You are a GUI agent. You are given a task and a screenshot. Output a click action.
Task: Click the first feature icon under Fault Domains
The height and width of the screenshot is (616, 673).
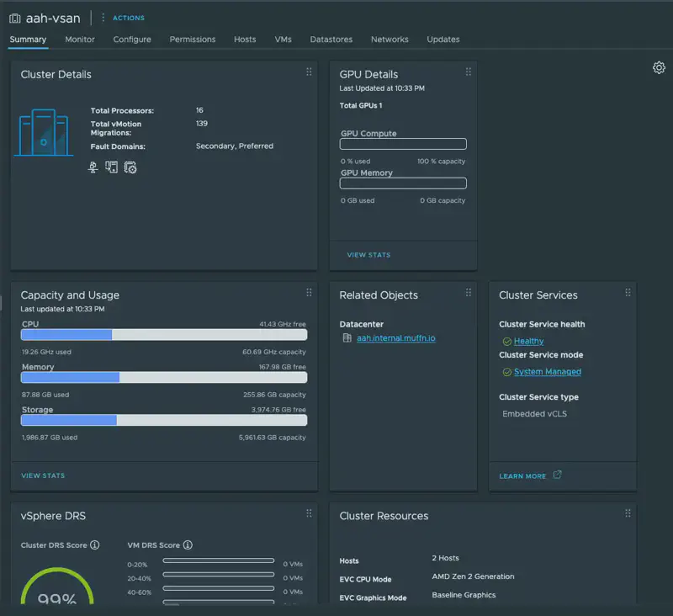(93, 167)
